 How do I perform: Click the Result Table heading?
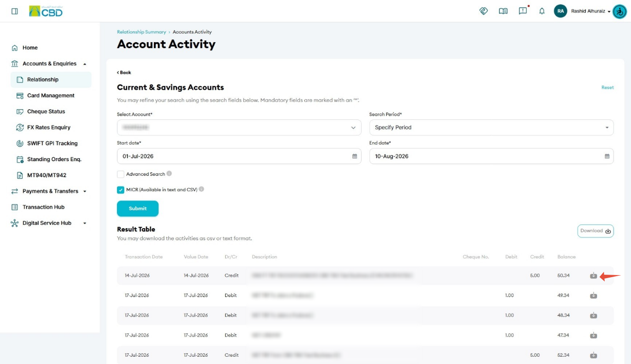(x=136, y=229)
